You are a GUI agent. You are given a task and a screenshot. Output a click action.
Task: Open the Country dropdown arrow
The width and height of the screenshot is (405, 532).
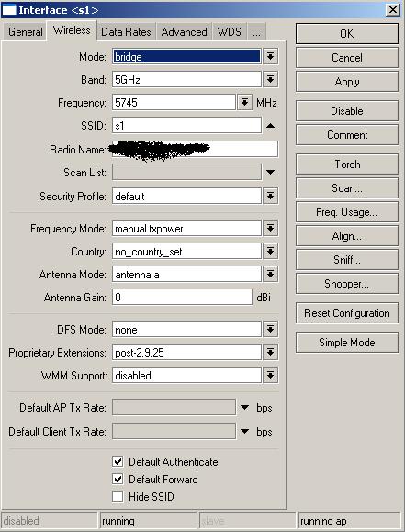pyautogui.click(x=270, y=252)
